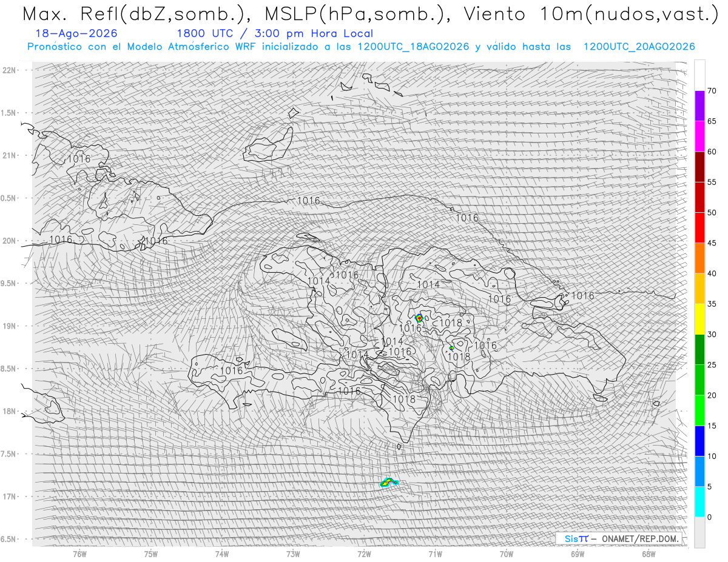Click the 1800 UTC / 3:00 pm Hora Local text

coord(275,33)
